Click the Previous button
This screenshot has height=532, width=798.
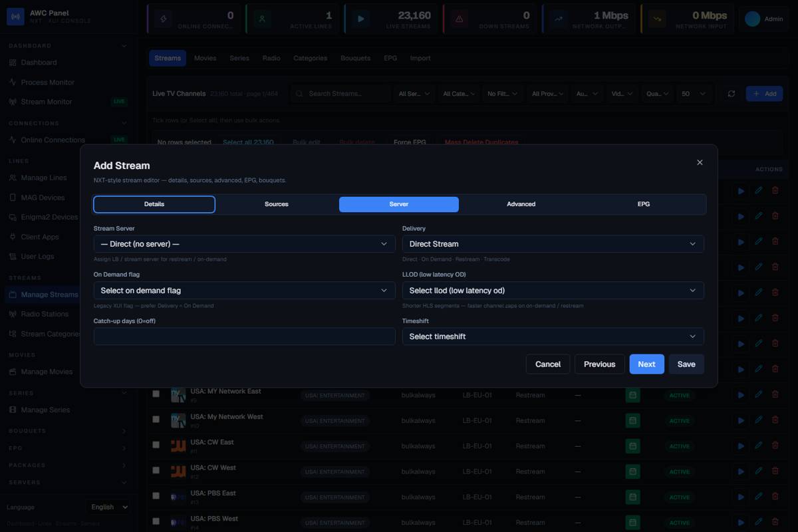point(600,364)
